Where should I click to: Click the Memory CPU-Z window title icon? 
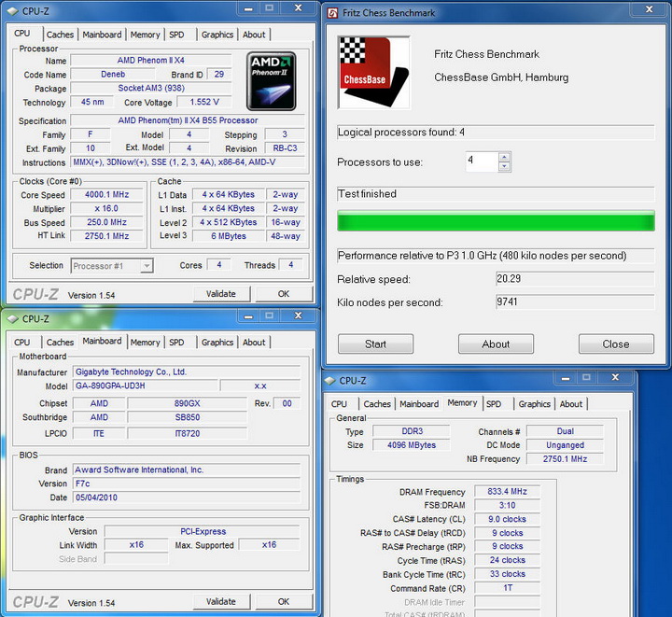click(330, 381)
